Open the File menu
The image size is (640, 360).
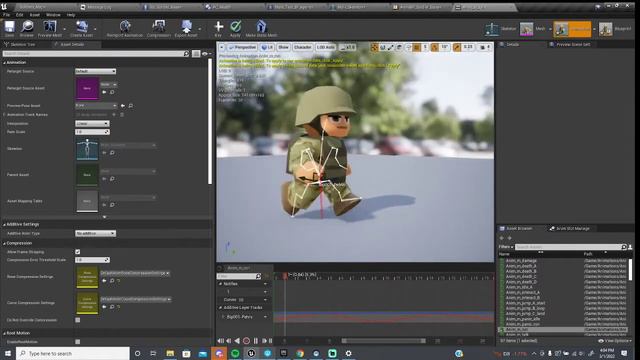tap(7, 15)
